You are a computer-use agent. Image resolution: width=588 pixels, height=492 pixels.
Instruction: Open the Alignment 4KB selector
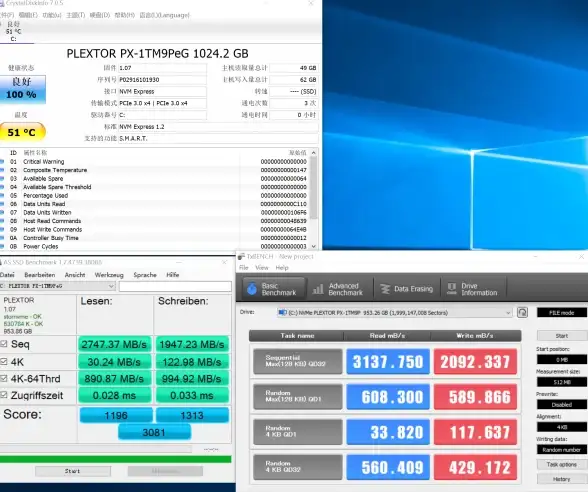click(561, 427)
